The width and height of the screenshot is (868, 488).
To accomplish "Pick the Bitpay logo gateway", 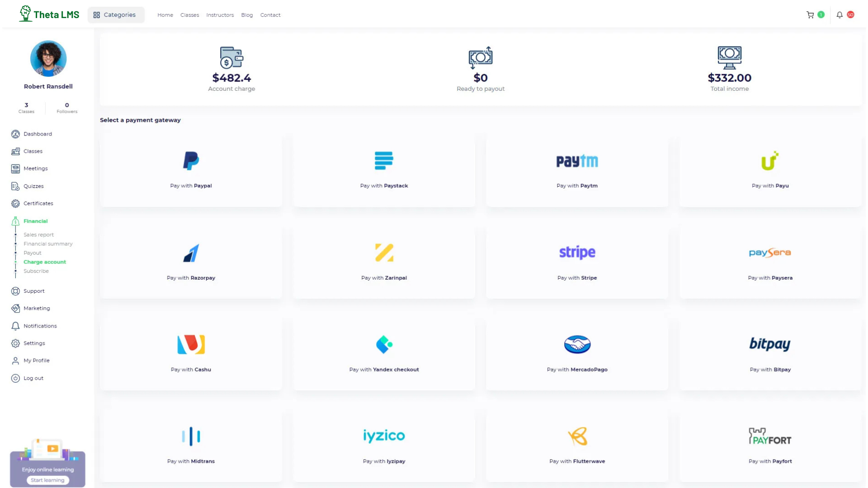I will 770,344.
